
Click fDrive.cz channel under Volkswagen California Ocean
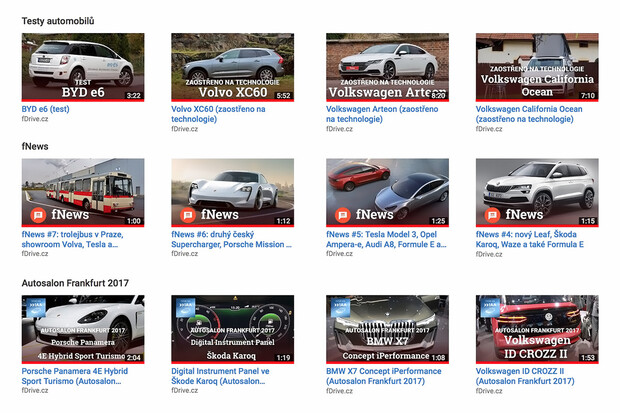[x=489, y=129]
